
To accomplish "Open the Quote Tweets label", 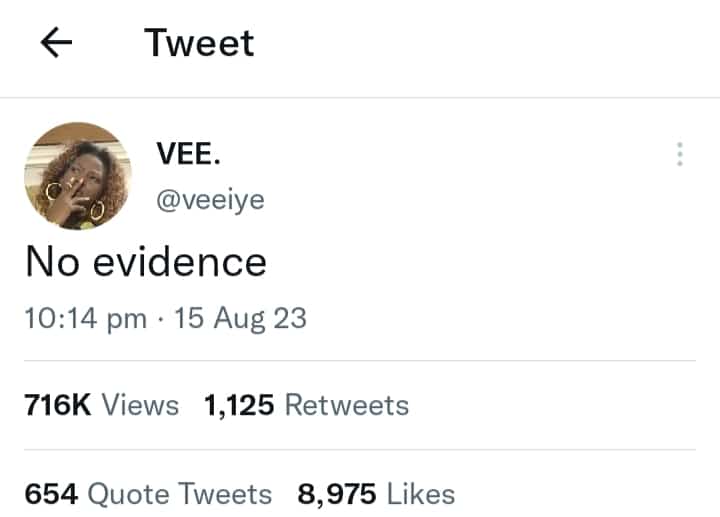I will [180, 493].
